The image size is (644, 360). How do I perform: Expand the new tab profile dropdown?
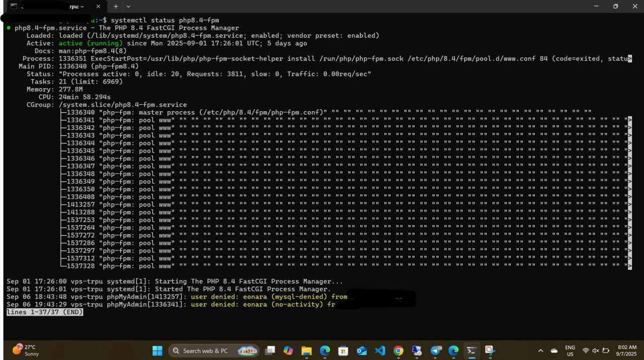pyautogui.click(x=128, y=7)
